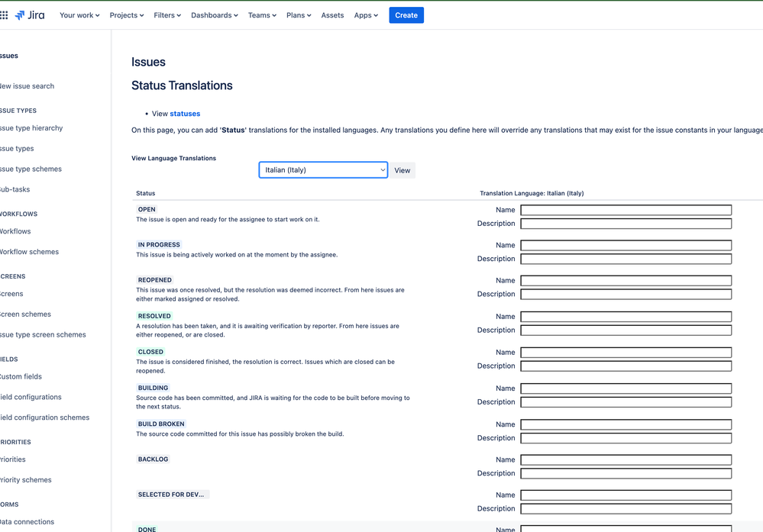The image size is (763, 532).
Task: Open Workflow schemes sidebar link
Action: coord(29,251)
